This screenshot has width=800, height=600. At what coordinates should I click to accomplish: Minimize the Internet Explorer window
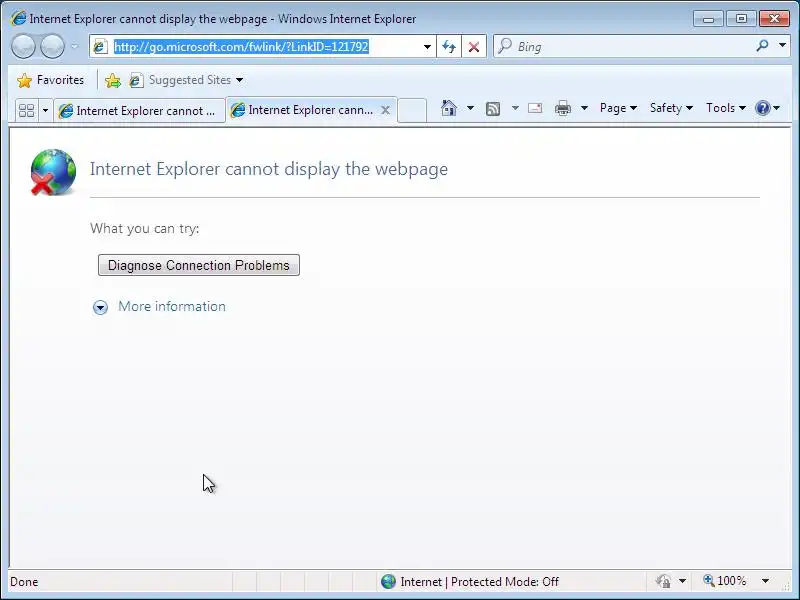tap(708, 19)
